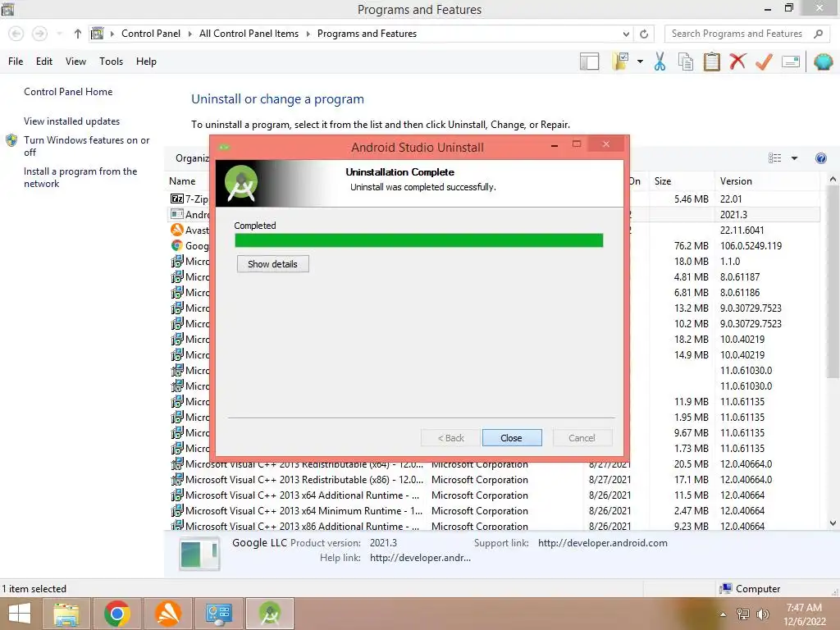Click the orange checkmark Properties icon
The height and width of the screenshot is (630, 840).
[x=764, y=62]
